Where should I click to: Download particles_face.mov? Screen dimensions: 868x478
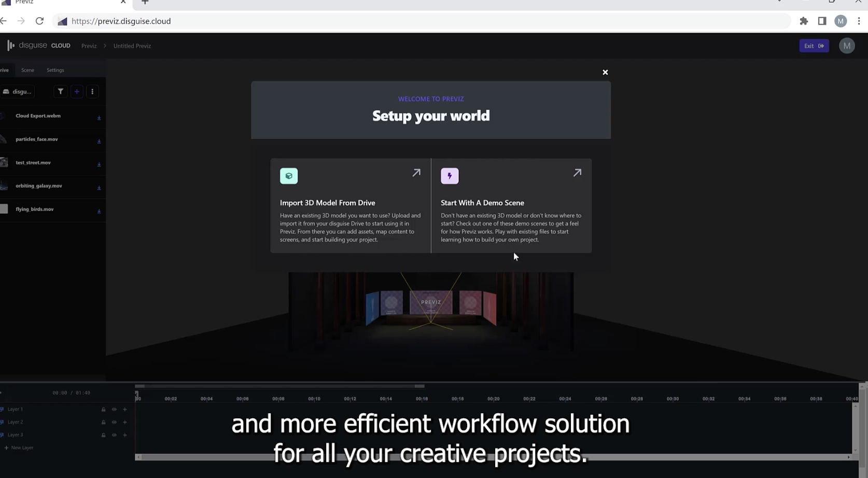click(99, 141)
